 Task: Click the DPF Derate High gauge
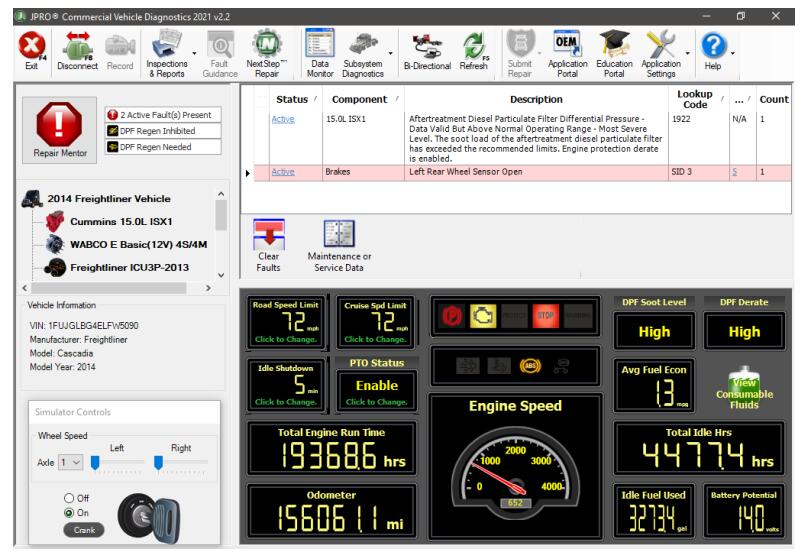coord(745,331)
